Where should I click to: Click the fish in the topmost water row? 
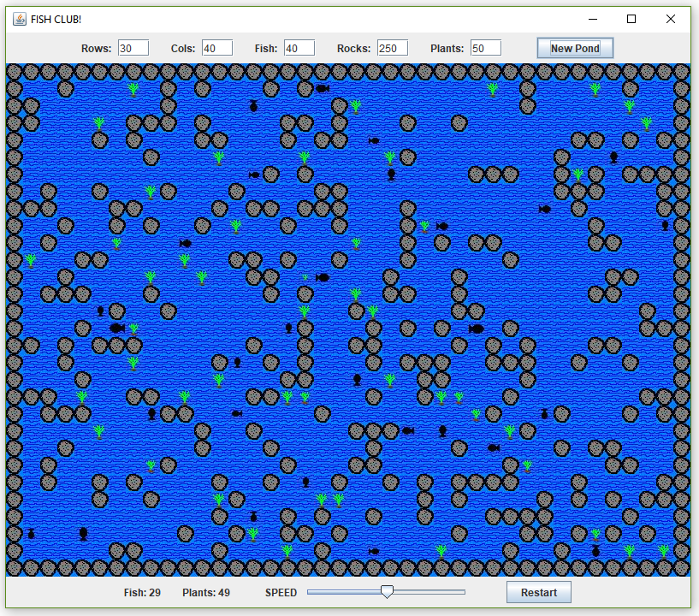[322, 88]
